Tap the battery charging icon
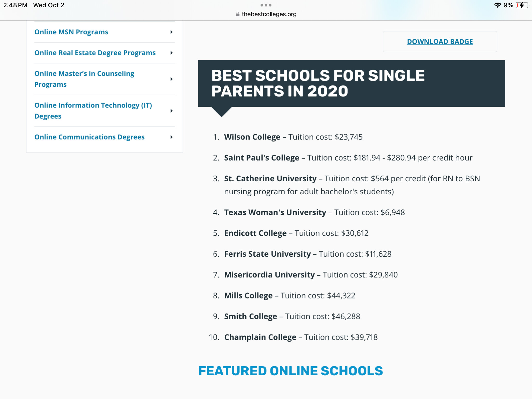This screenshot has width=532, height=399. (x=522, y=5)
